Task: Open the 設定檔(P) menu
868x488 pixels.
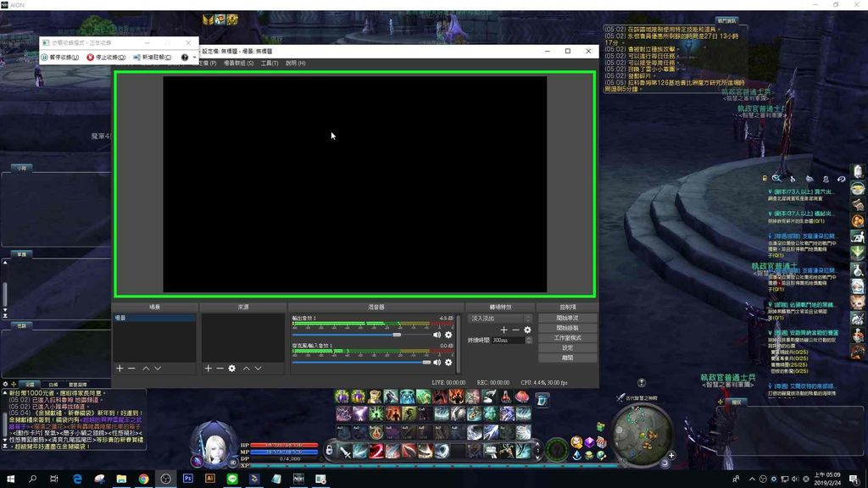Action: [x=209, y=63]
